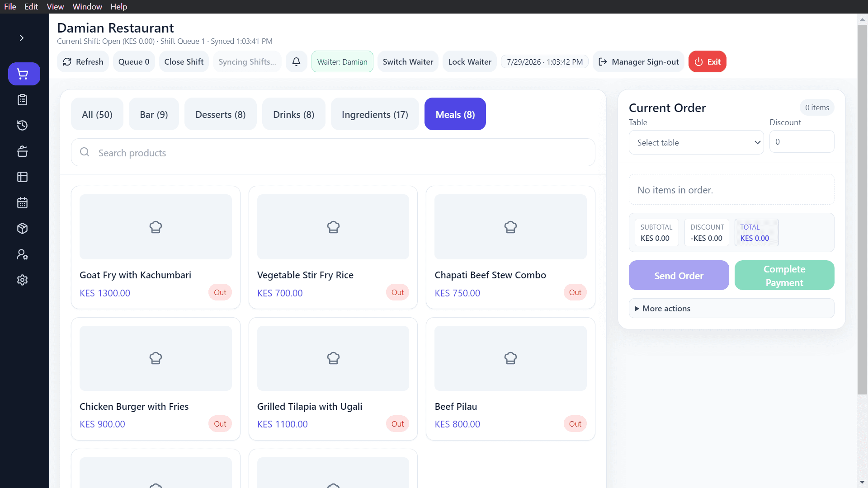The height and width of the screenshot is (488, 868).
Task: Click Complete Payment button
Action: [x=784, y=275]
